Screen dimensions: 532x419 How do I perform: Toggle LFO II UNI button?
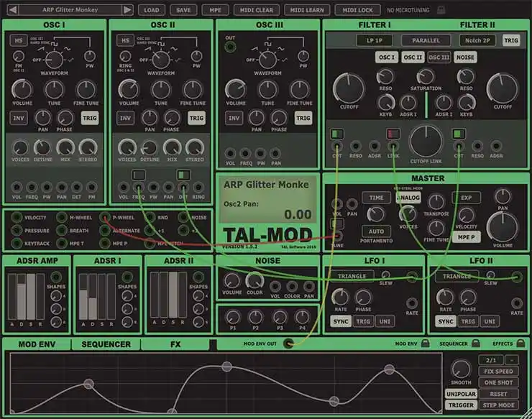[x=490, y=321]
